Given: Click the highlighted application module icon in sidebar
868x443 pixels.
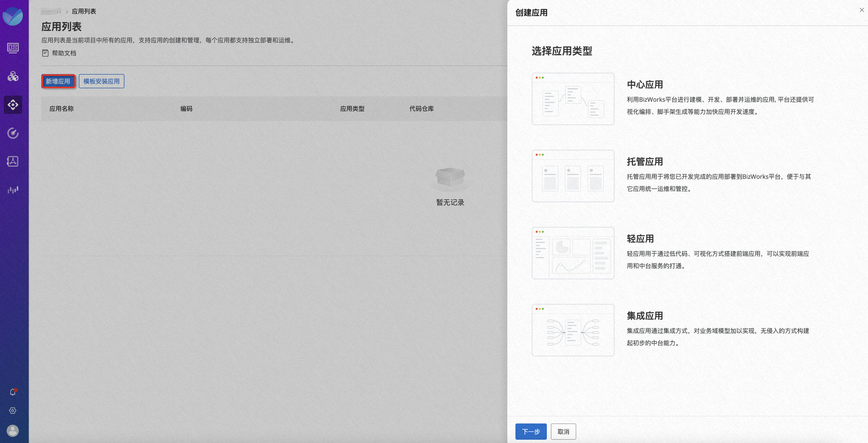Looking at the screenshot, I should click(13, 105).
